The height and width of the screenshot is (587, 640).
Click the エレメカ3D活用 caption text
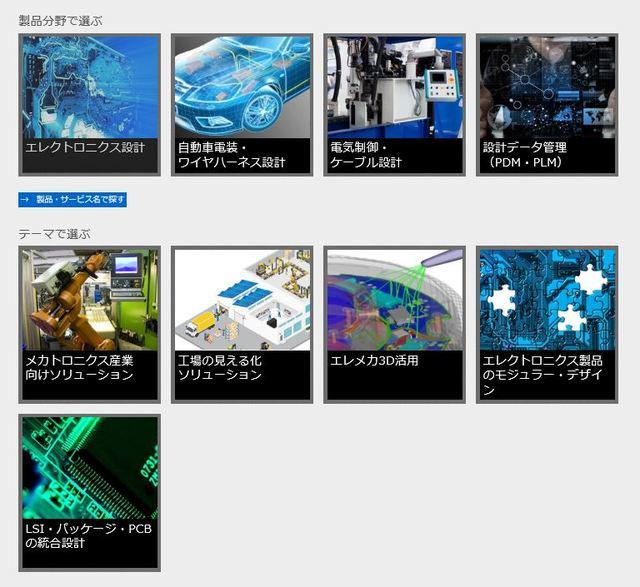click(x=374, y=360)
